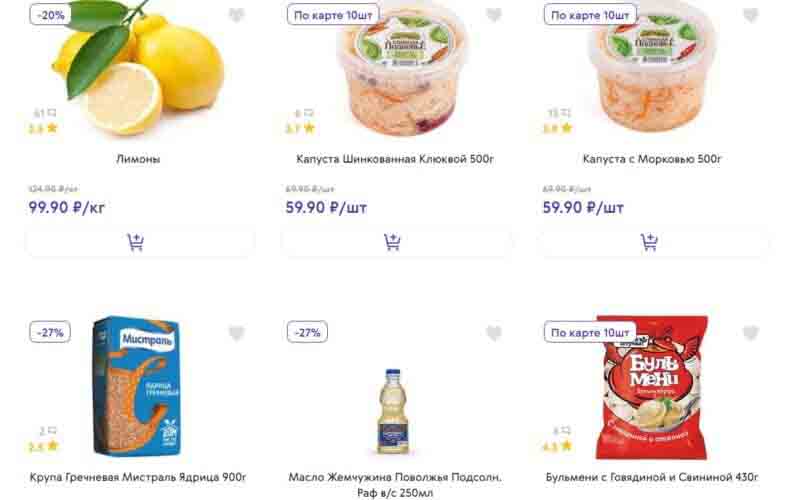The width and height of the screenshot is (800, 500).
Task: Add Капуста Шинкованная Клюквой to cart
Action: click(396, 242)
